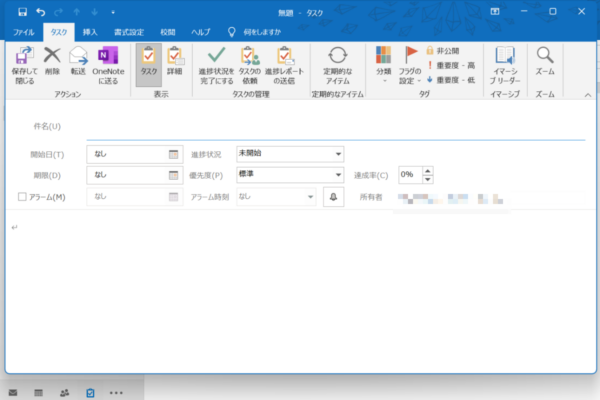This screenshot has width=600, height=400.
Task: Click タスクの依頼 assign task icon
Action: 249,65
